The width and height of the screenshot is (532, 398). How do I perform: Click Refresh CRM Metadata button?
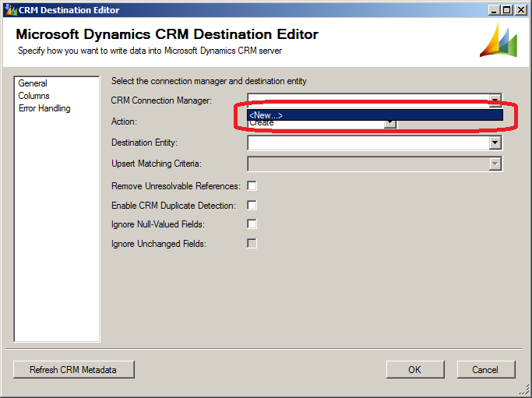tap(74, 369)
